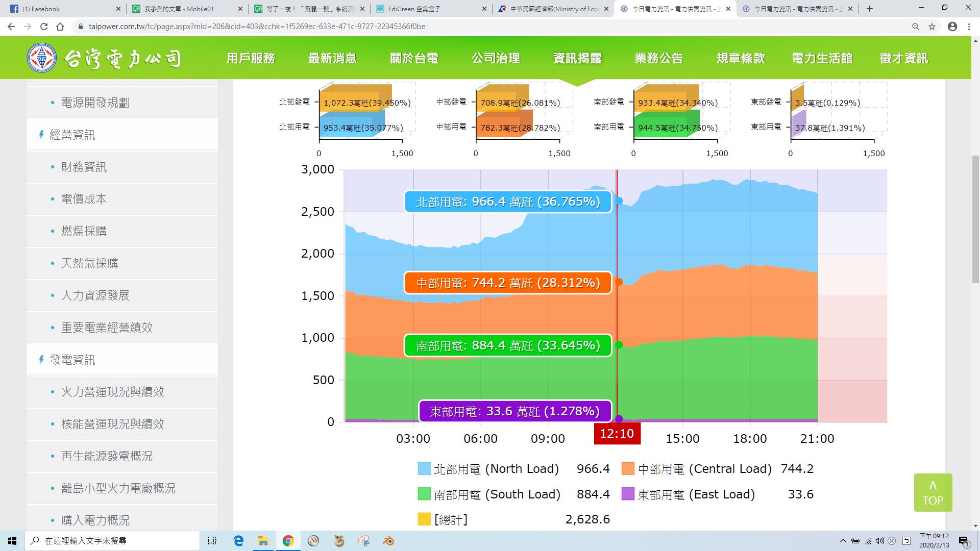Open the 規章條款 menu
The width and height of the screenshot is (980, 551).
pos(741,58)
